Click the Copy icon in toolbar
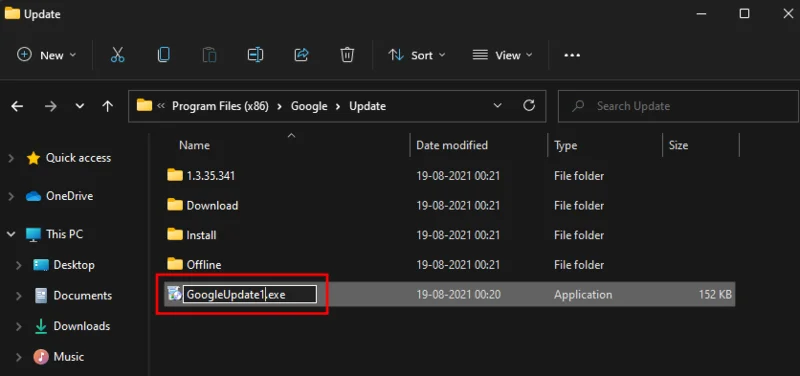 pyautogui.click(x=164, y=55)
